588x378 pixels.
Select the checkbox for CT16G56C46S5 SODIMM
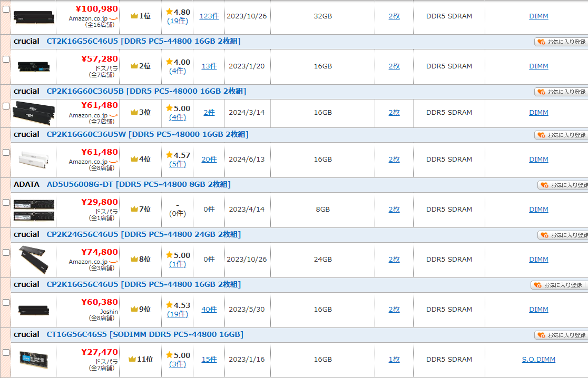(x=6, y=352)
